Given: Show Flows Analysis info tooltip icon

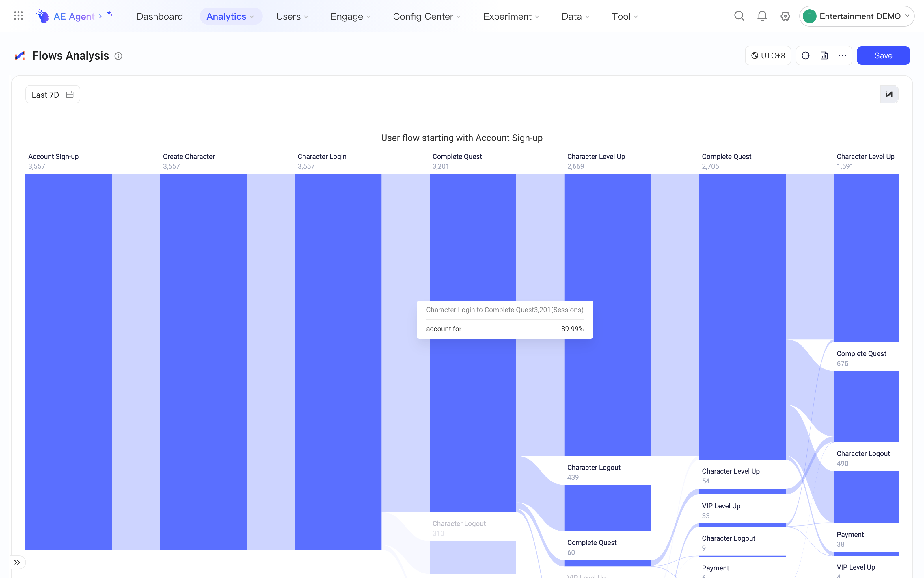Looking at the screenshot, I should [x=118, y=56].
